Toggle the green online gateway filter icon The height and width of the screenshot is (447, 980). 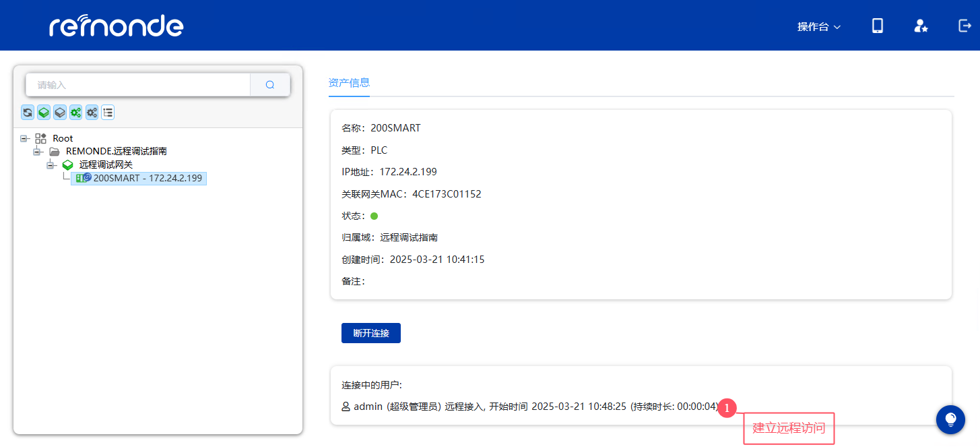pos(44,113)
